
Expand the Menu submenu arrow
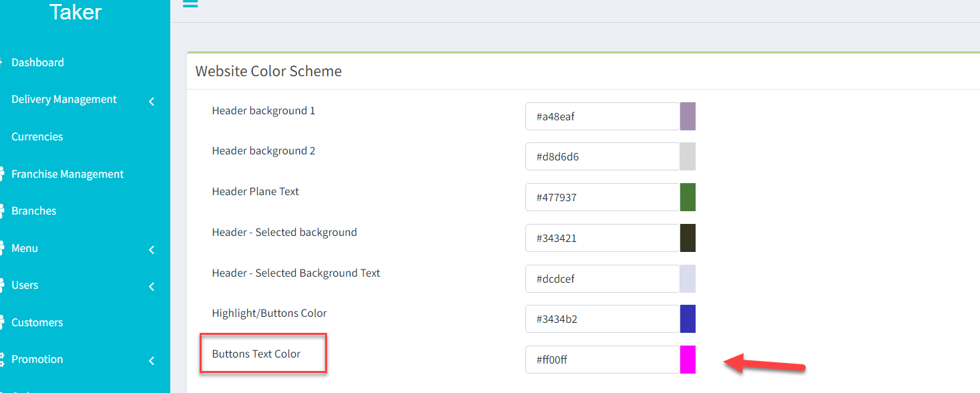tap(152, 249)
